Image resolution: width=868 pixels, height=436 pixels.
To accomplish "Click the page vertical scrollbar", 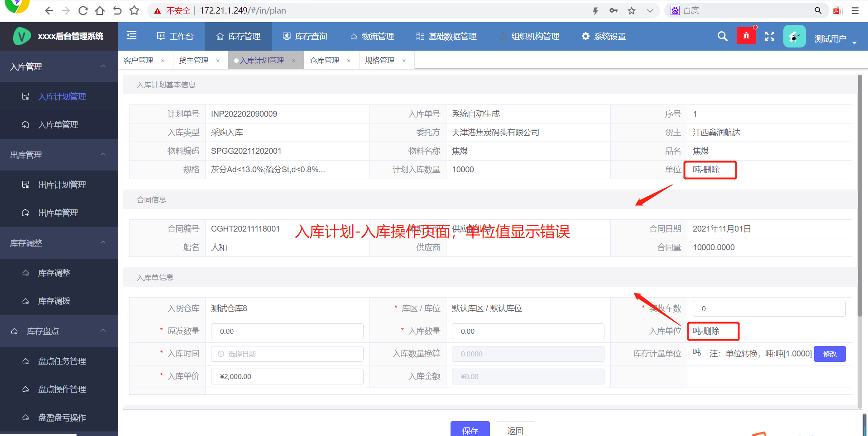I will pos(860,194).
